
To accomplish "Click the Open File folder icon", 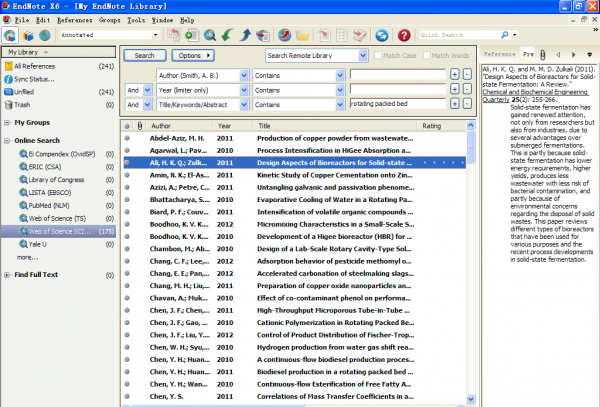I will pyautogui.click(x=302, y=35).
